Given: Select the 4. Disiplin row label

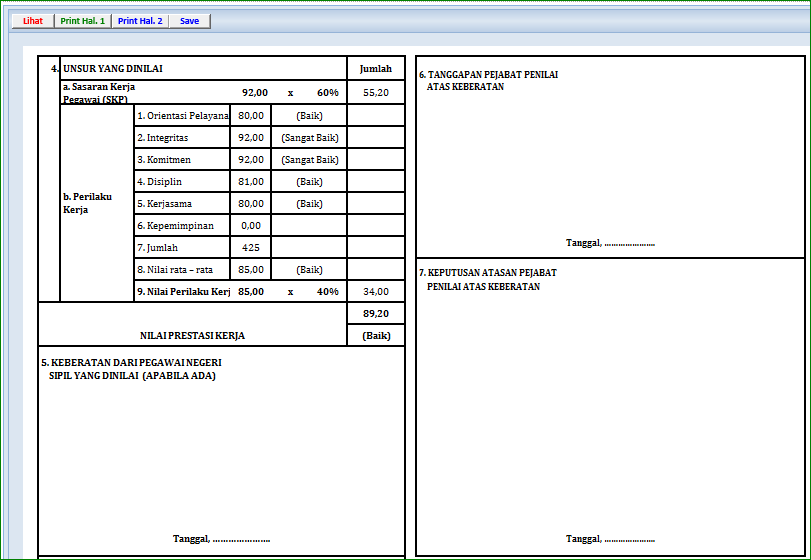Looking at the screenshot, I should click(182, 181).
